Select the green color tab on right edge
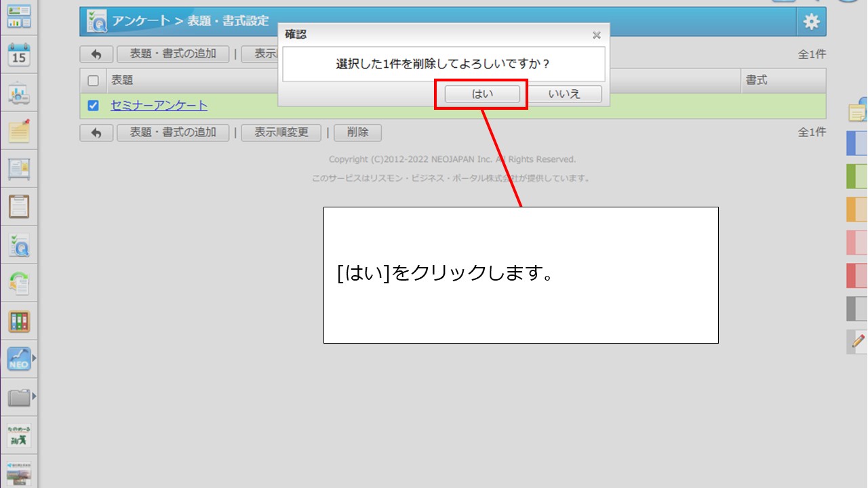The image size is (868, 488). click(858, 176)
